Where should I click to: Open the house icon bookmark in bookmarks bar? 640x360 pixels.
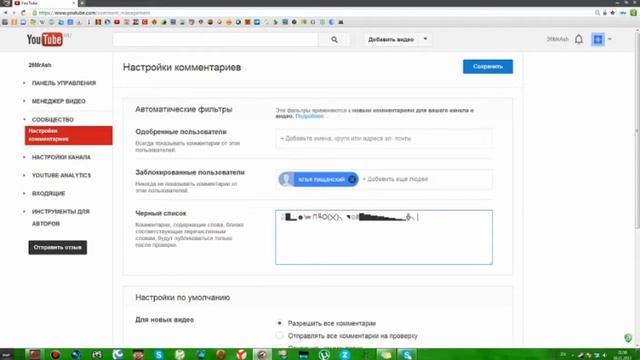[x=154, y=22]
